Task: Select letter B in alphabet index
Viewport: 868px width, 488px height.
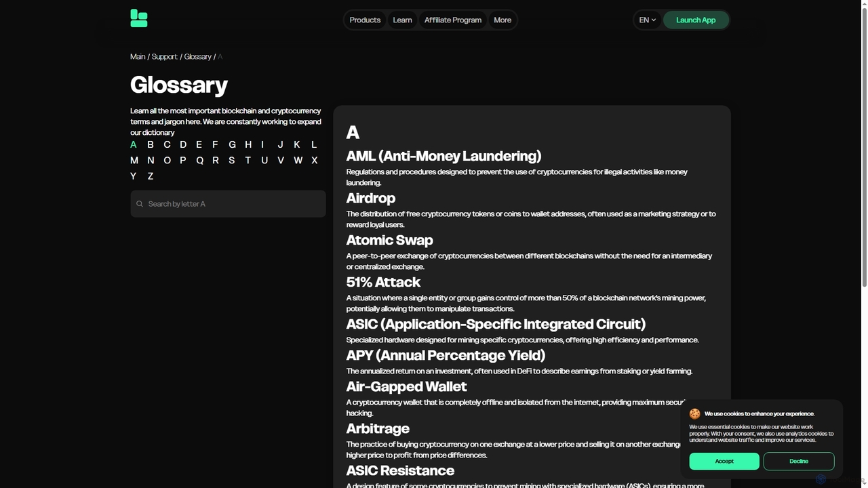Action: click(151, 144)
